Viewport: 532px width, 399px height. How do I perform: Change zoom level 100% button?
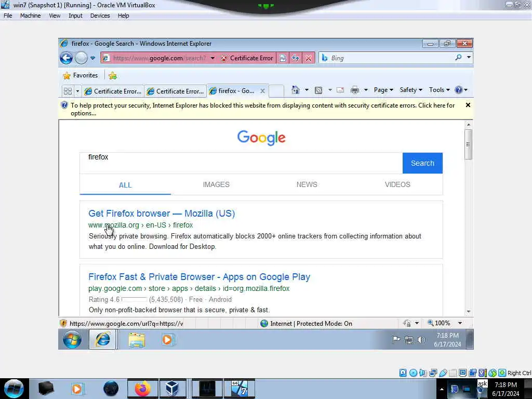439,323
